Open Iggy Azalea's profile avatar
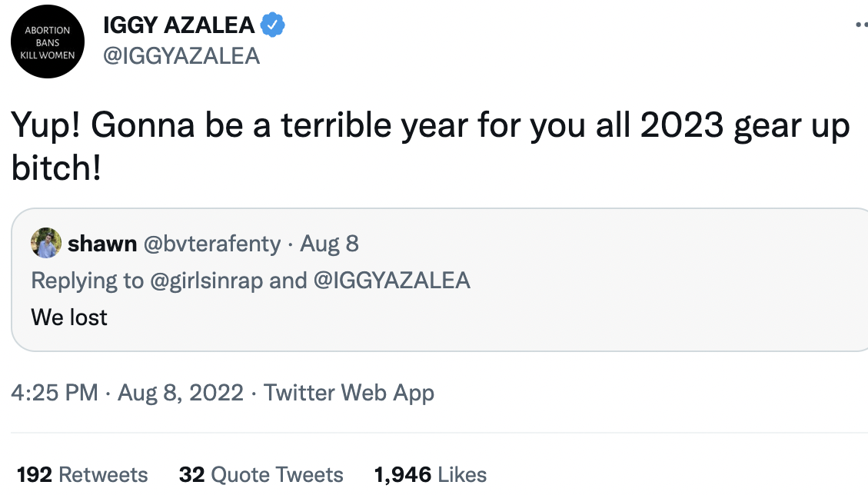The width and height of the screenshot is (868, 495). pyautogui.click(x=48, y=42)
